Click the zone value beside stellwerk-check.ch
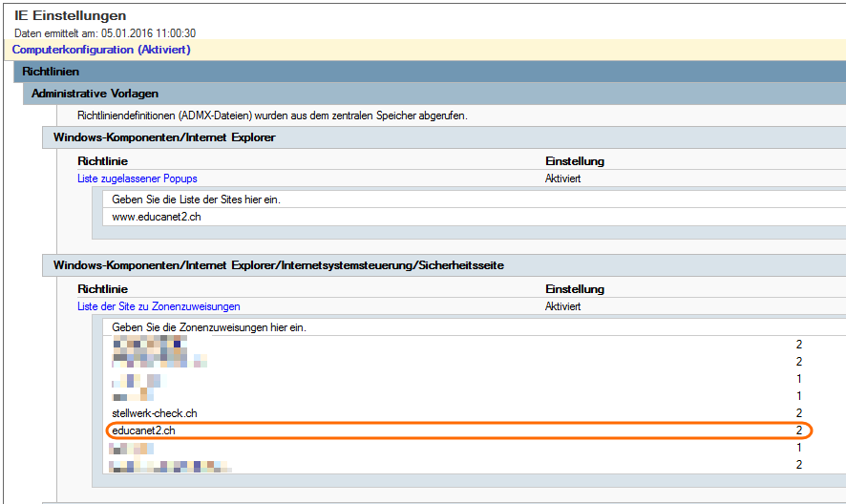Screen dimensions: 846x504 tap(798, 413)
